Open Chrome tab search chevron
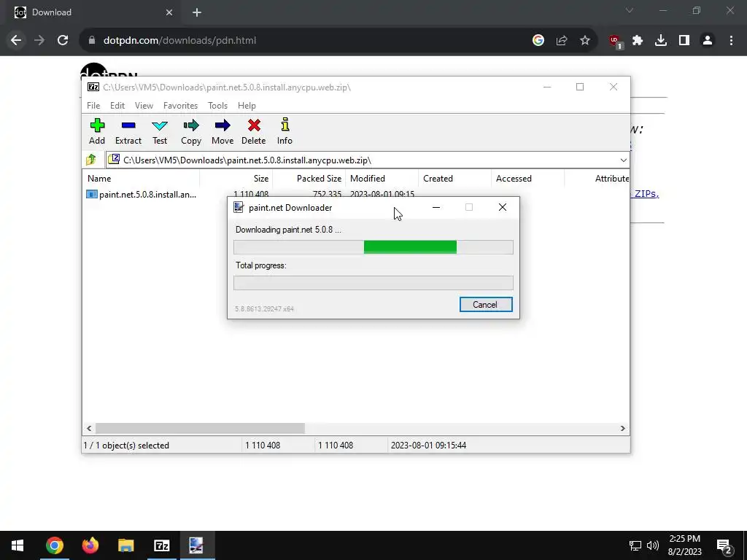The width and height of the screenshot is (747, 560). [x=630, y=10]
